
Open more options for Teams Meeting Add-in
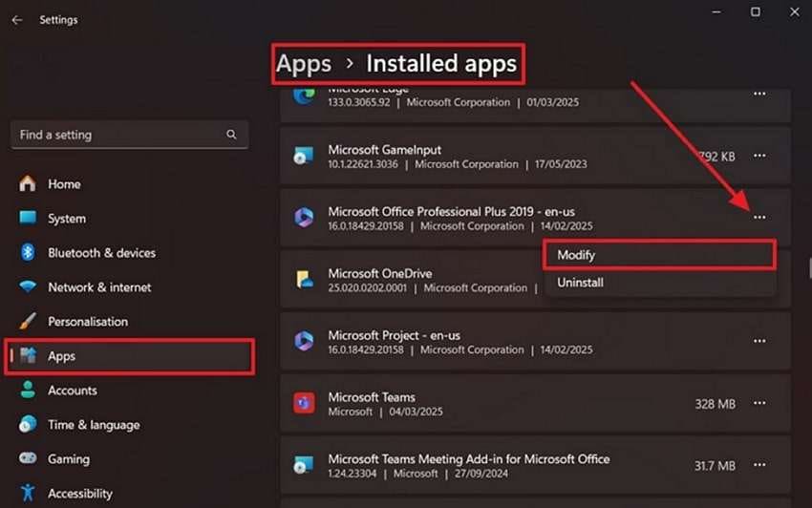(x=759, y=464)
